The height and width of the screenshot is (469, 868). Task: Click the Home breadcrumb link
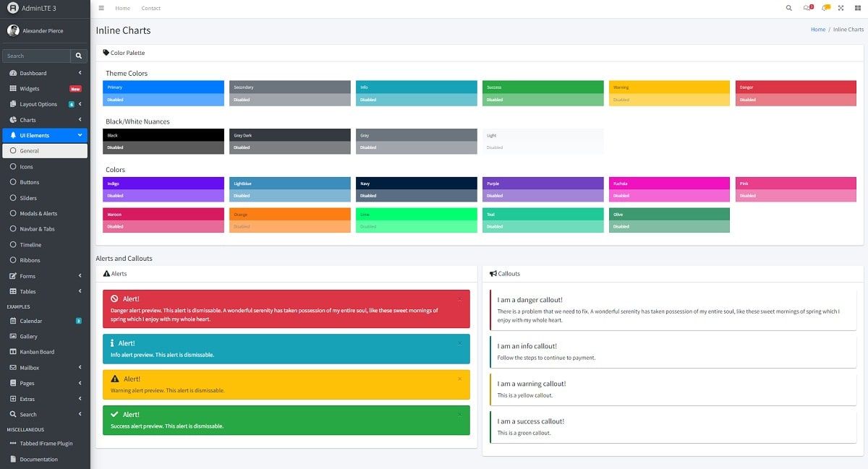[818, 29]
